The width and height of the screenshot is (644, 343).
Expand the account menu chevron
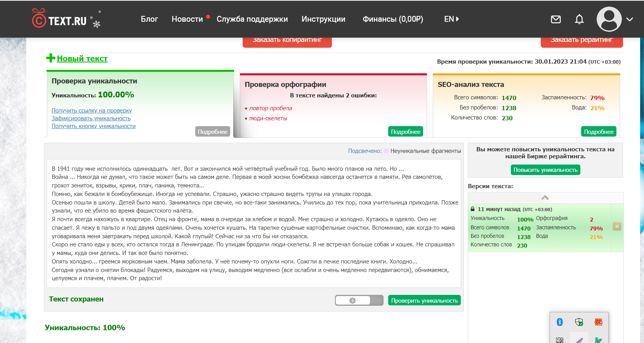tap(630, 19)
